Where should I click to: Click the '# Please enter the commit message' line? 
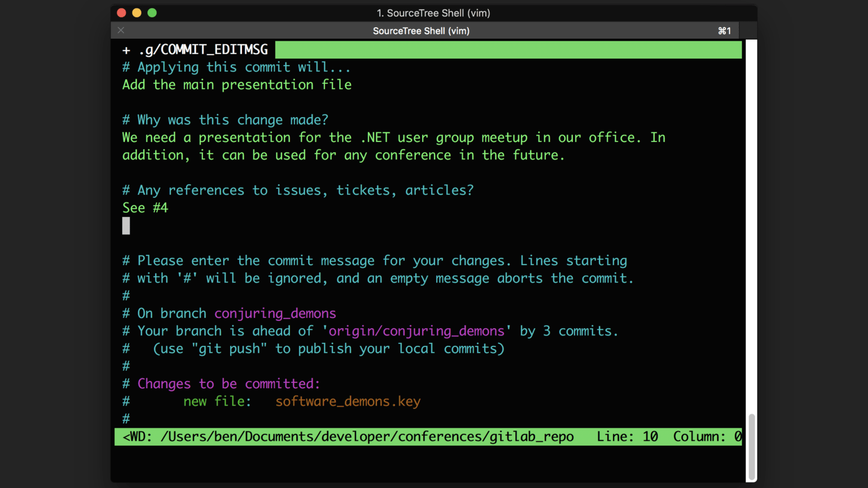(374, 261)
